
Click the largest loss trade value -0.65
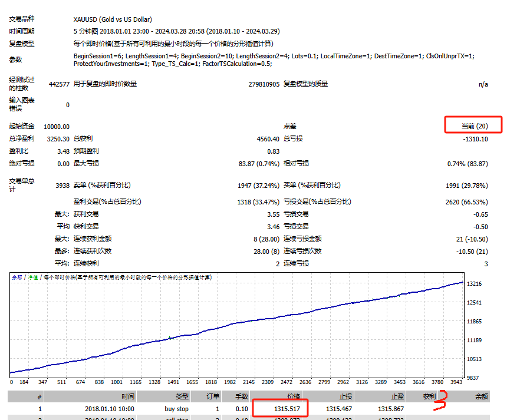pyautogui.click(x=480, y=214)
